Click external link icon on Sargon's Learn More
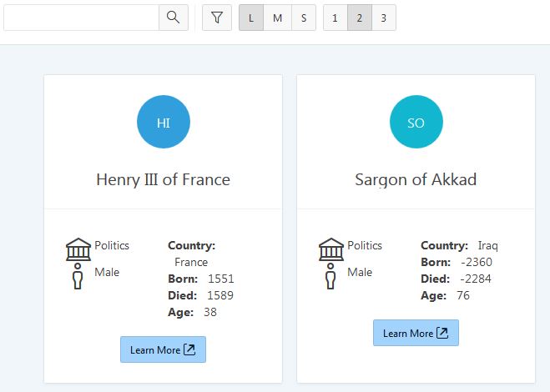This screenshot has height=392, width=550. 442,333
